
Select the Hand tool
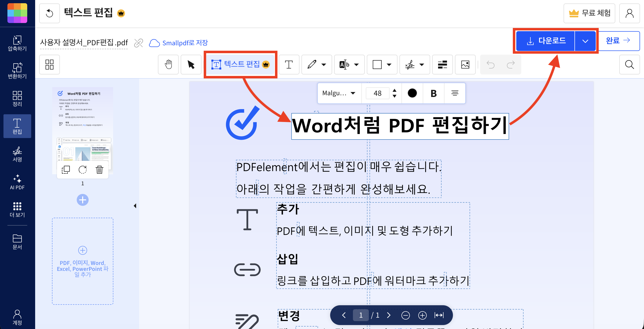(168, 65)
